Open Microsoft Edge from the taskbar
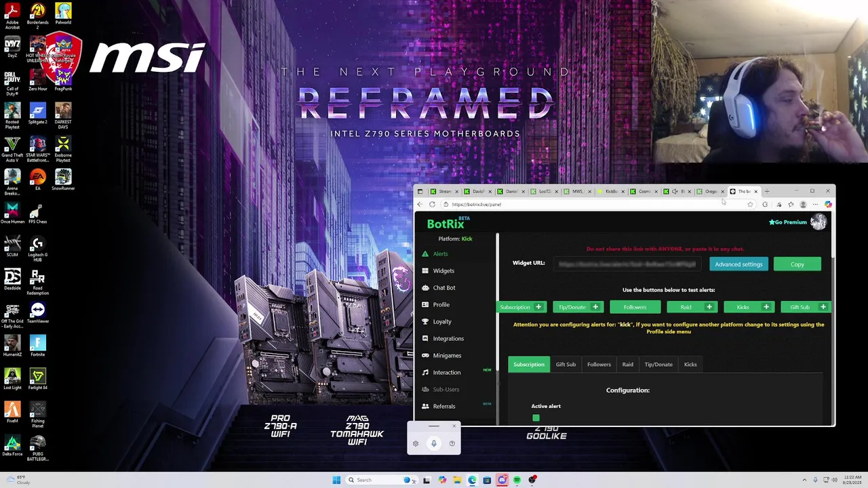The image size is (868, 488). pyautogui.click(x=472, y=480)
